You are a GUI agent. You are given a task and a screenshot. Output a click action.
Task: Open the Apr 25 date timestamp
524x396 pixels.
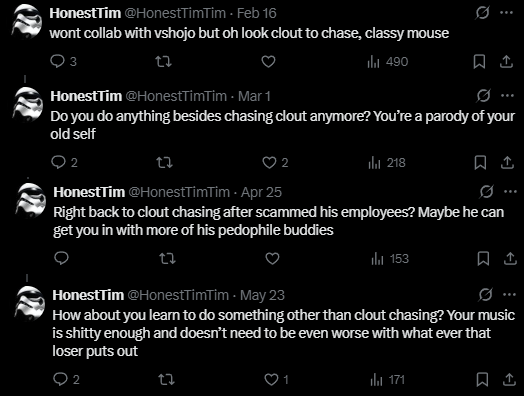[x=261, y=192]
